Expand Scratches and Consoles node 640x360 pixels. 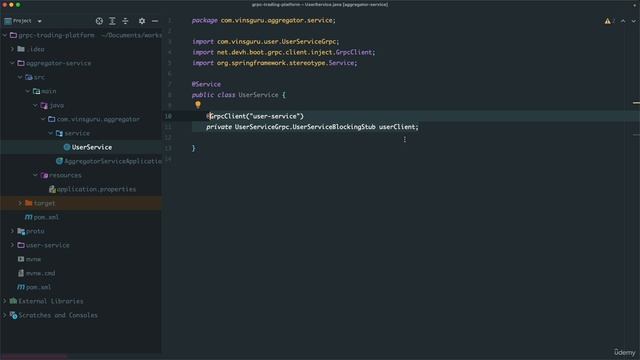coord(5,315)
